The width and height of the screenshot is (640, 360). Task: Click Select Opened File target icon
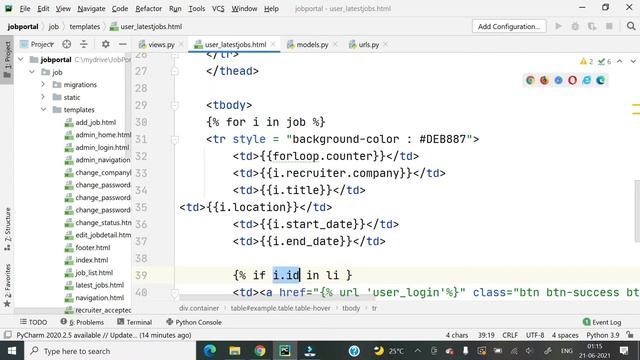[67, 44]
